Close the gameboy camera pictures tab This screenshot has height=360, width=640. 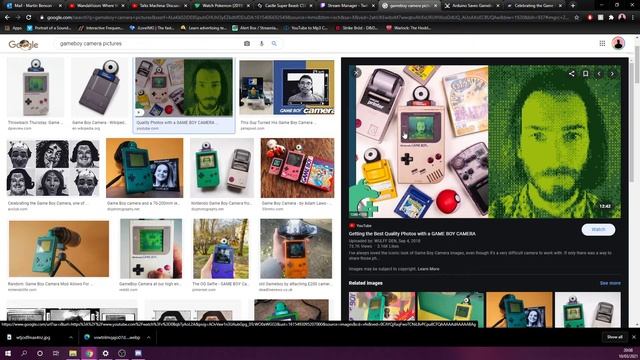435,6
